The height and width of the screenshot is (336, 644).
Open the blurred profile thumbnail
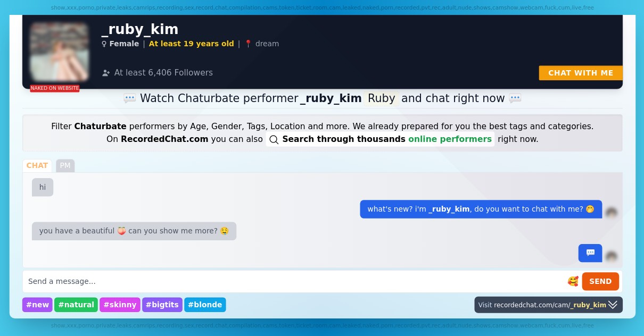(x=59, y=52)
